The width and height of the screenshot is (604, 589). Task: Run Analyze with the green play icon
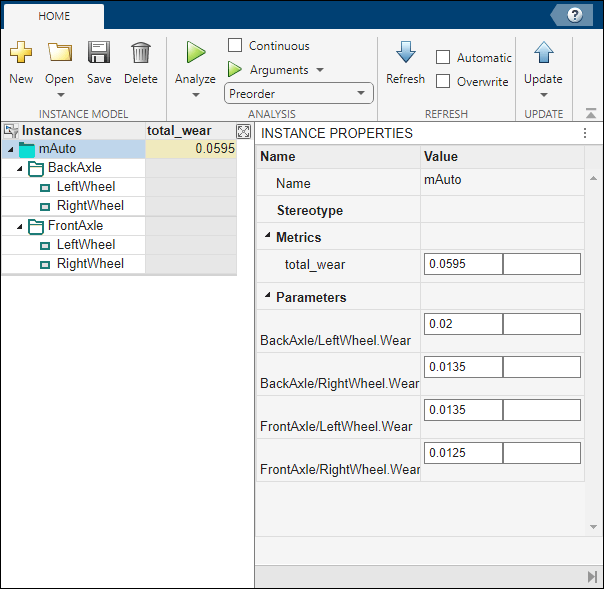click(x=196, y=52)
